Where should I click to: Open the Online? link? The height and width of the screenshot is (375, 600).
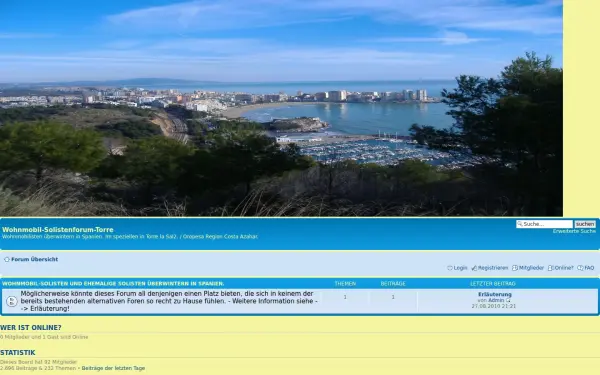click(564, 268)
